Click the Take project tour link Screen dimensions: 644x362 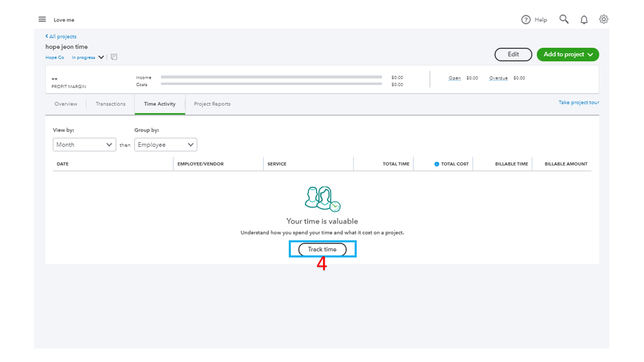tap(578, 102)
